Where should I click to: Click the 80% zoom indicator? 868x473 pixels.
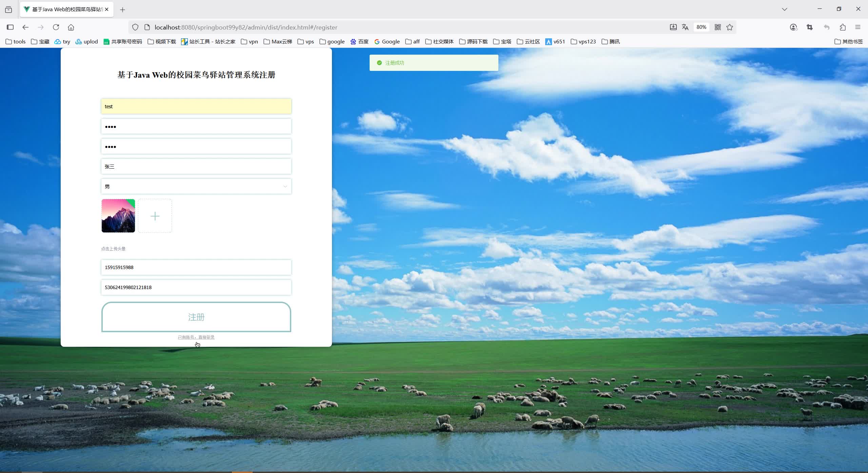coord(701,27)
